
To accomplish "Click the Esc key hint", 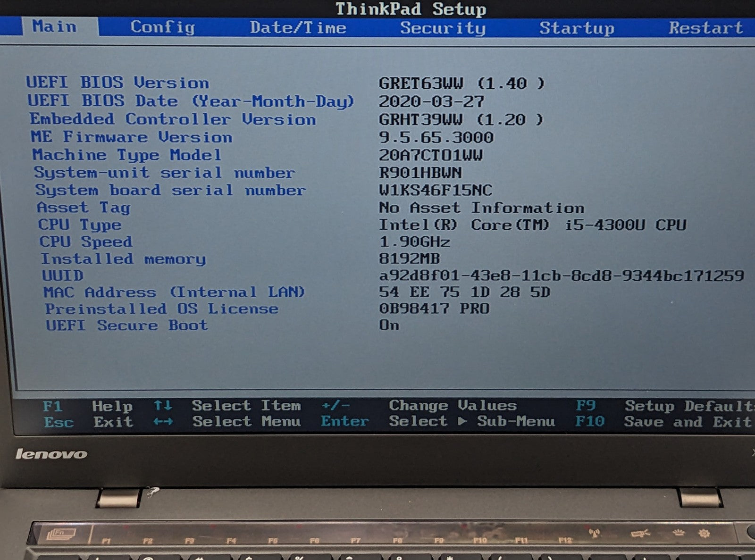I will coord(59,422).
